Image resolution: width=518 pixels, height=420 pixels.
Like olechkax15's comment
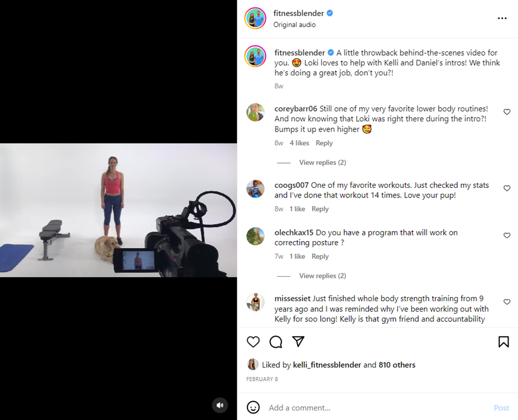click(507, 235)
